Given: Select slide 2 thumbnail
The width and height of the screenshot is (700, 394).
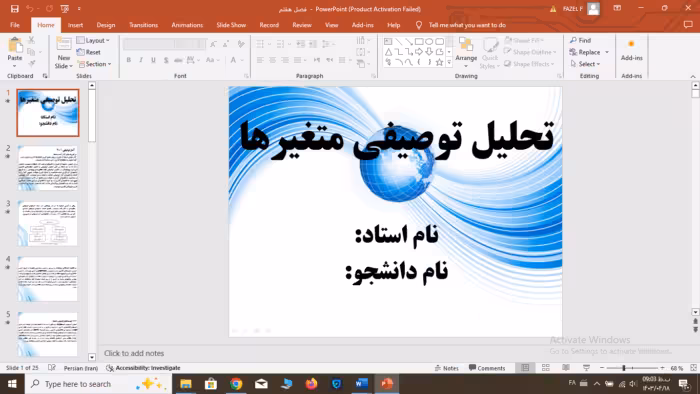Looking at the screenshot, I should click(48, 168).
